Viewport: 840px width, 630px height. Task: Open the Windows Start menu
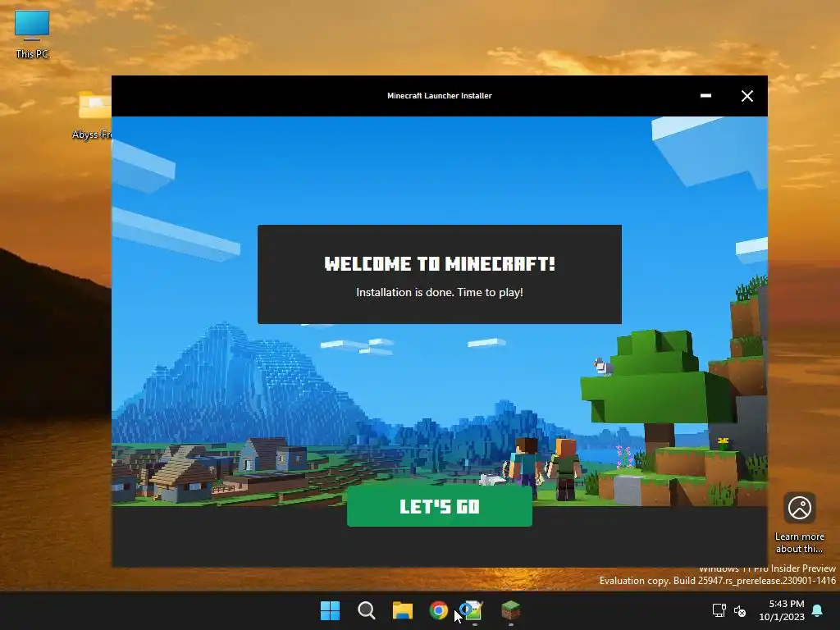[x=330, y=610]
